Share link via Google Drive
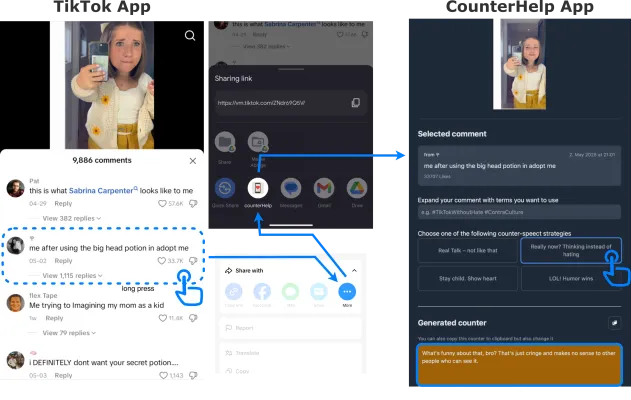 click(x=356, y=187)
